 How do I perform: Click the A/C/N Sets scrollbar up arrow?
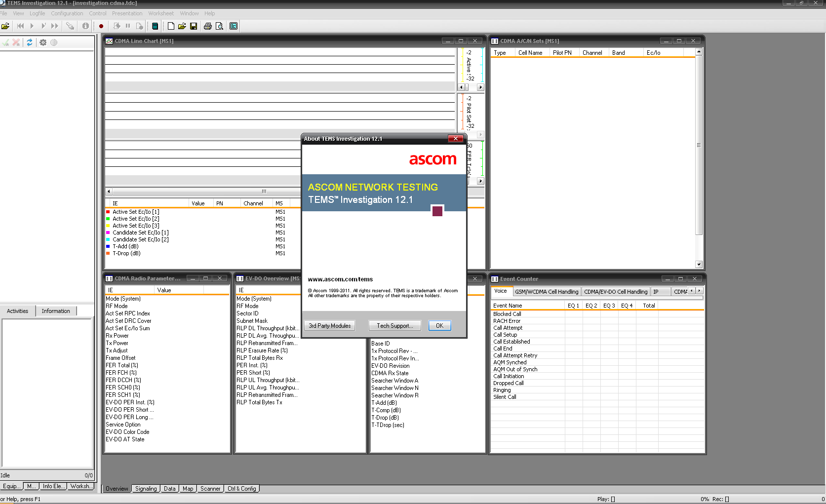coord(699,52)
